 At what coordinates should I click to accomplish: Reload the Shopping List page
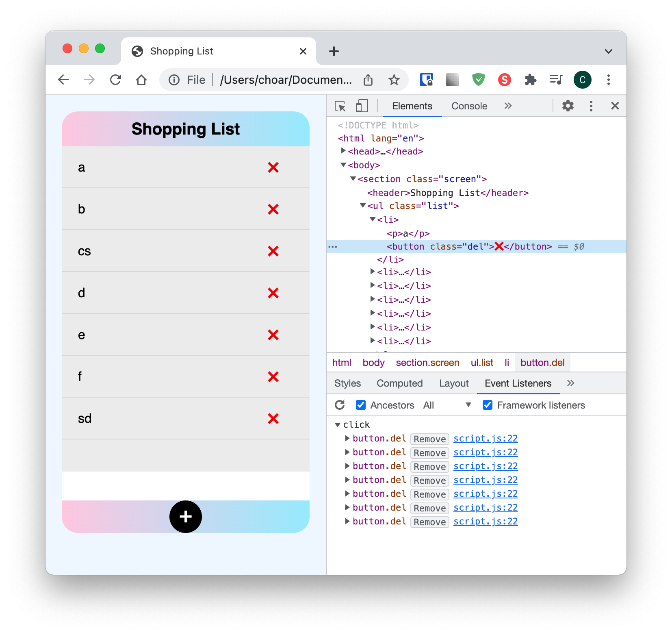pyautogui.click(x=116, y=80)
